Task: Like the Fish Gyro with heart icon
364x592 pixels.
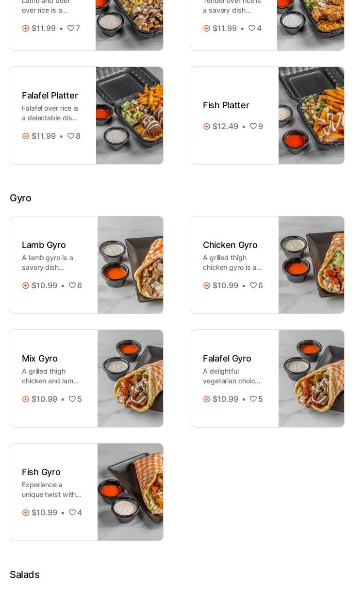Action: coord(72,512)
